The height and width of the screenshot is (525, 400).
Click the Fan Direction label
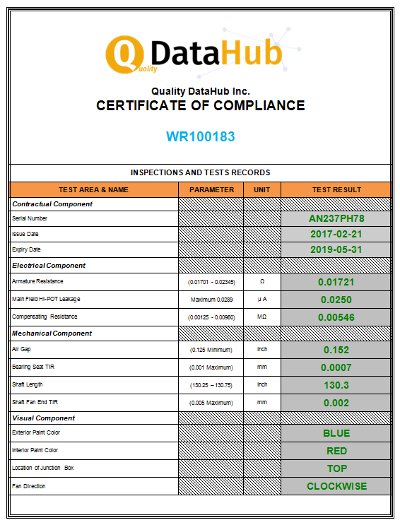tap(28, 486)
